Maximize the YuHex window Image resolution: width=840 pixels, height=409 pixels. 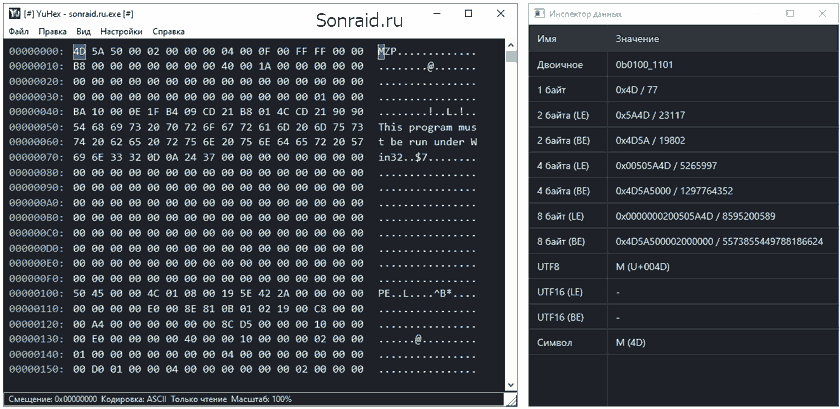click(x=468, y=14)
